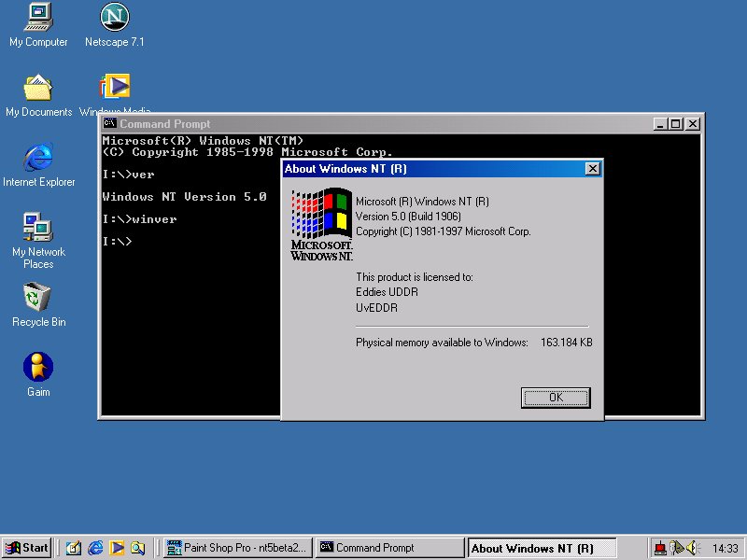This screenshot has width=747, height=560.
Task: Open Command Prompt window system menu icon
Action: [x=109, y=123]
